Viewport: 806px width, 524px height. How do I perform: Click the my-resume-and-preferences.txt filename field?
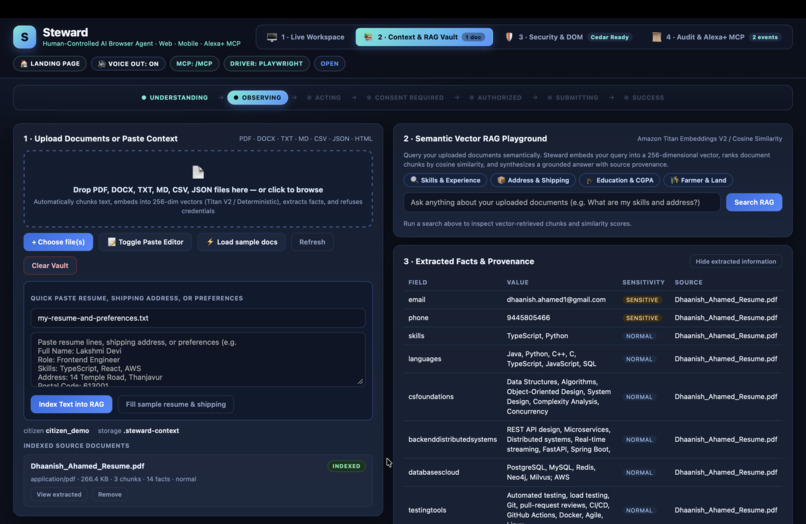198,318
